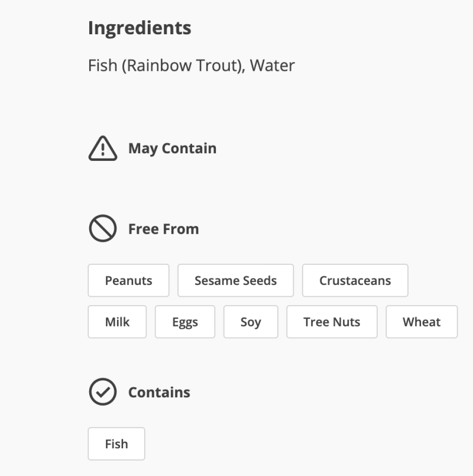Image resolution: width=473 pixels, height=476 pixels.
Task: Click the Contains heading text
Action: coord(159,392)
